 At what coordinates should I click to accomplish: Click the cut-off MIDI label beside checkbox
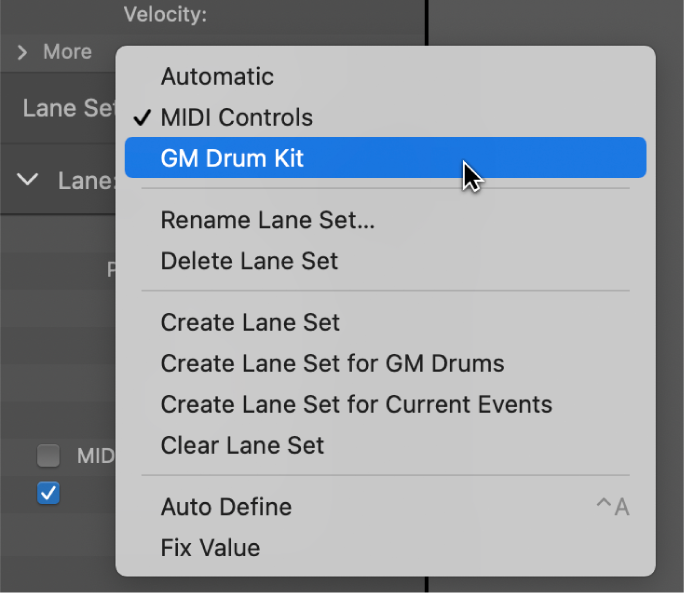pos(96,457)
